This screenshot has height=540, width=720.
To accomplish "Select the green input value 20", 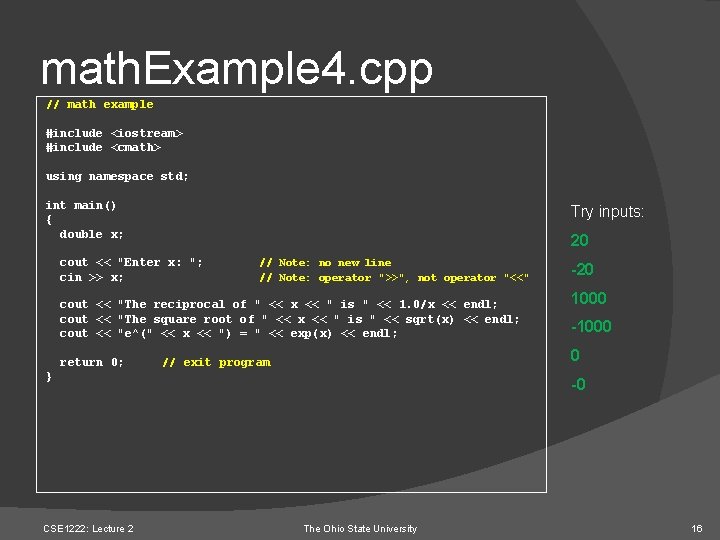I will [x=579, y=240].
